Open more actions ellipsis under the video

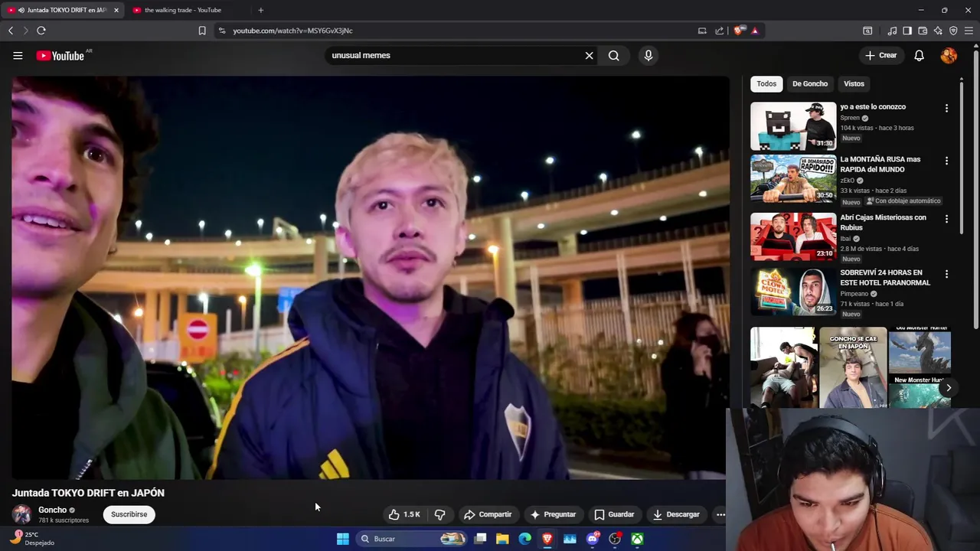(720, 514)
